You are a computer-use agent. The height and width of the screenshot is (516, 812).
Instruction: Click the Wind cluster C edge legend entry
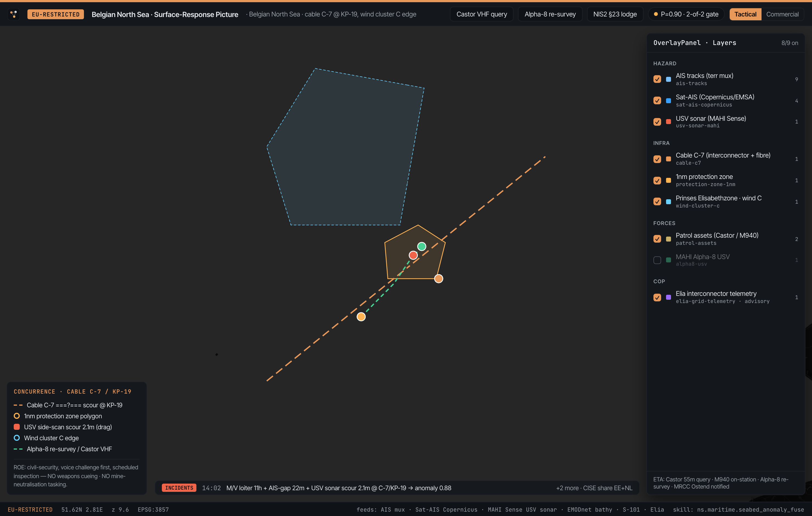pyautogui.click(x=46, y=438)
